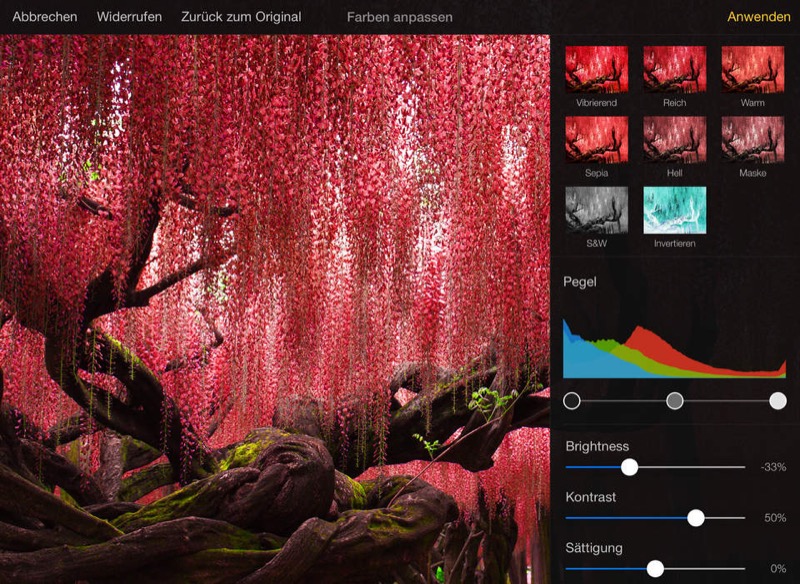Apply the Sepia filter preset
Screen dimensions: 800x584
click(x=596, y=139)
